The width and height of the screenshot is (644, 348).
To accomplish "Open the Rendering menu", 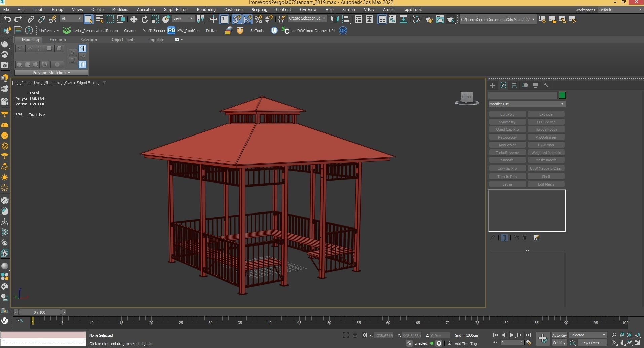I will click(x=206, y=10).
